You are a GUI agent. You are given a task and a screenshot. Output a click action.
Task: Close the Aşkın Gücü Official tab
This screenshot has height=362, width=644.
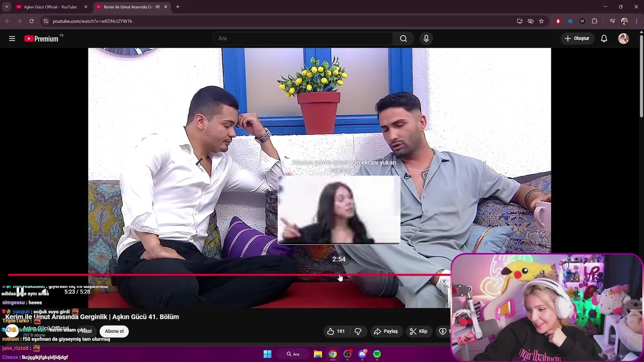(86, 7)
